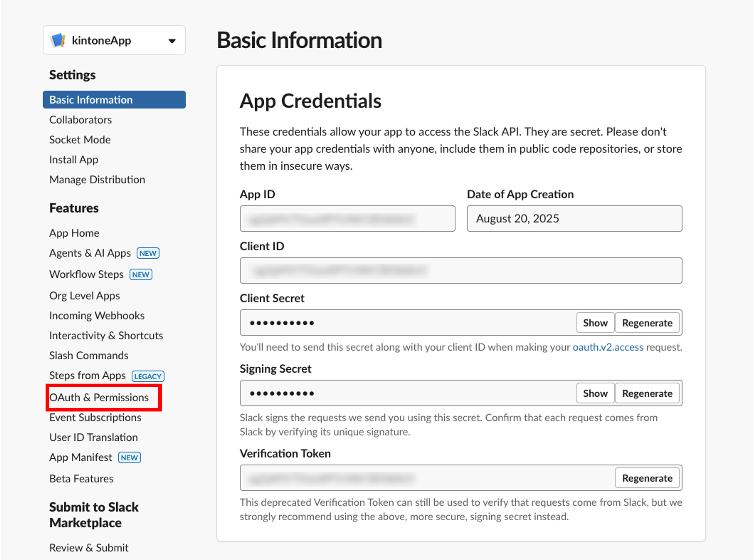The width and height of the screenshot is (754, 560).
Task: Open Agents & AI Apps feature
Action: (90, 253)
